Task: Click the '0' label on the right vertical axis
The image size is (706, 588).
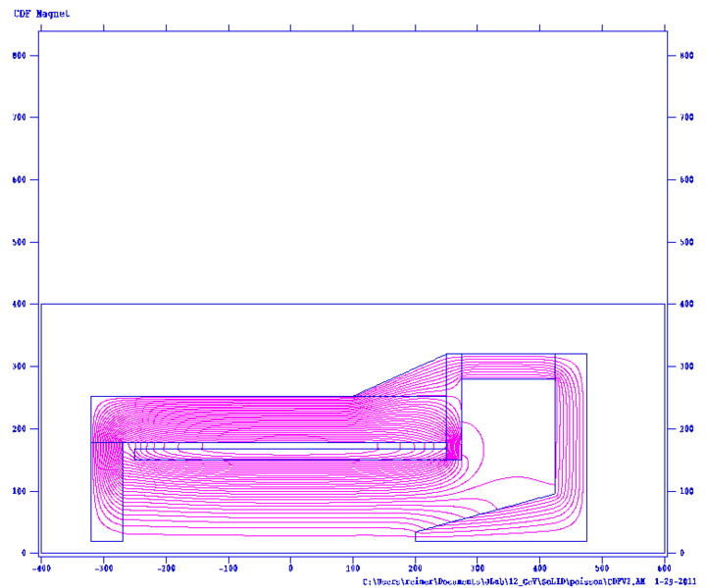Action: (x=682, y=553)
